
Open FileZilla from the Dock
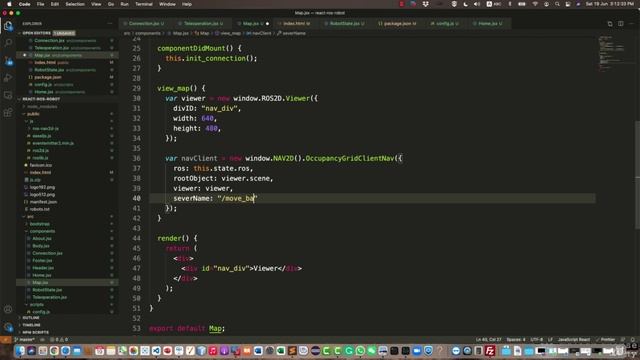point(490,351)
